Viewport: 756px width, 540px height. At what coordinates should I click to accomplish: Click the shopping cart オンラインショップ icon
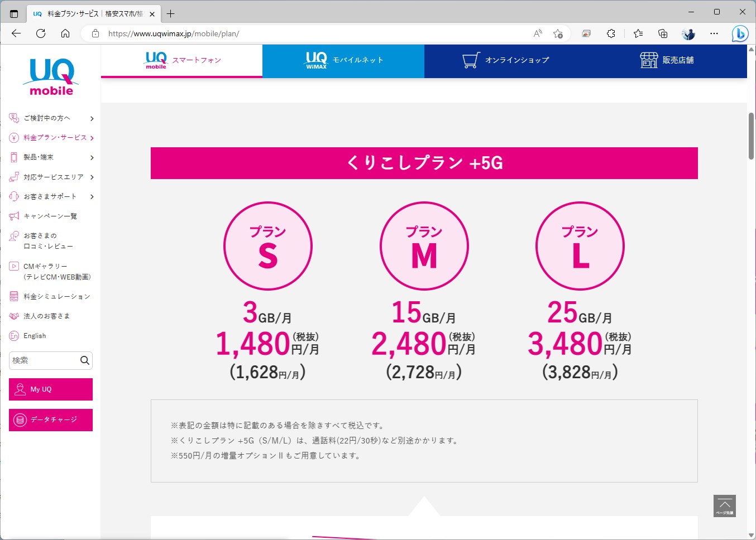pos(471,59)
